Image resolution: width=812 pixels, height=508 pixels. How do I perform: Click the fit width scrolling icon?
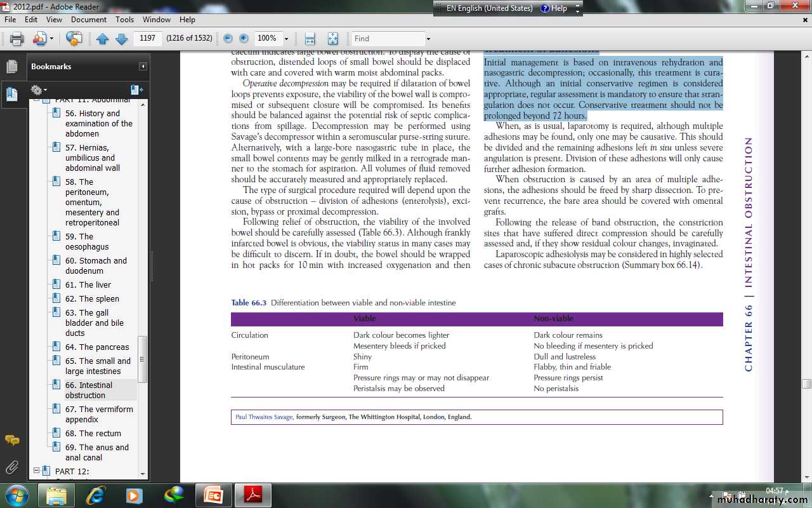310,39
